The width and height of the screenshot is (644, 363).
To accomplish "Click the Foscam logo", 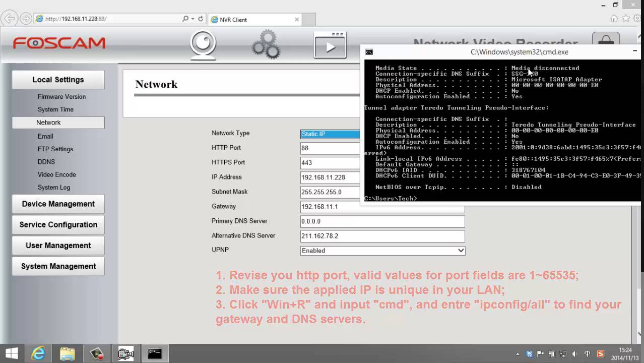I will pyautogui.click(x=59, y=43).
